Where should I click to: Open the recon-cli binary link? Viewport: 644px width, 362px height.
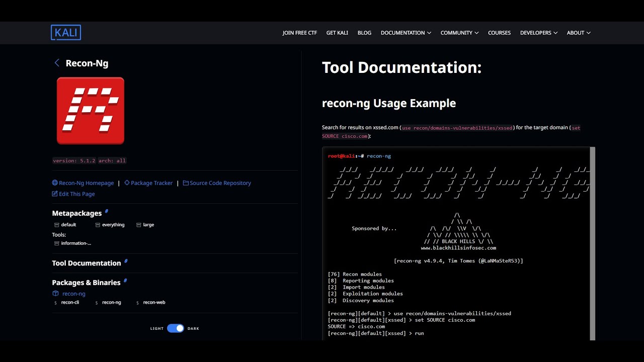[70, 303]
